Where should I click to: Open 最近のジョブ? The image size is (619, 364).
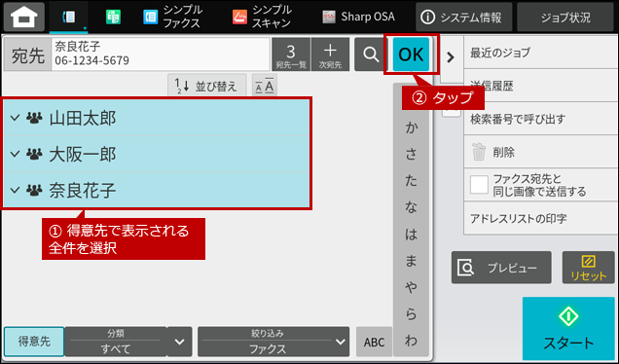540,53
